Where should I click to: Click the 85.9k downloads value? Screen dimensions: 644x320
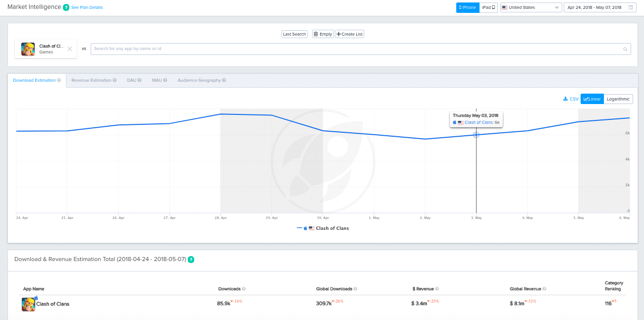pyautogui.click(x=224, y=304)
